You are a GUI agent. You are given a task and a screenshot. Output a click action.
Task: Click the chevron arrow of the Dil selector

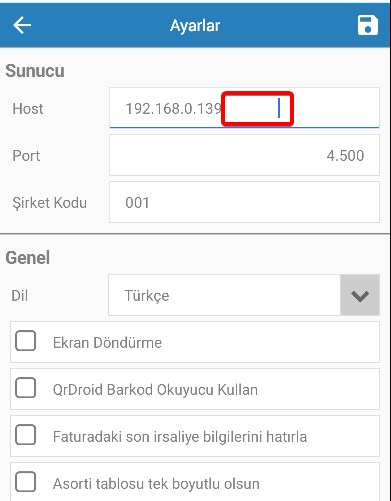tap(360, 295)
